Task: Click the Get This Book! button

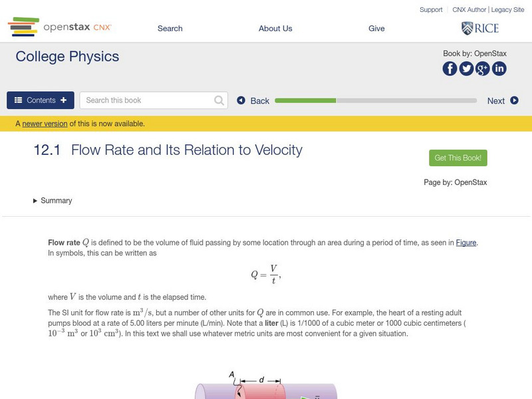Action: point(458,158)
